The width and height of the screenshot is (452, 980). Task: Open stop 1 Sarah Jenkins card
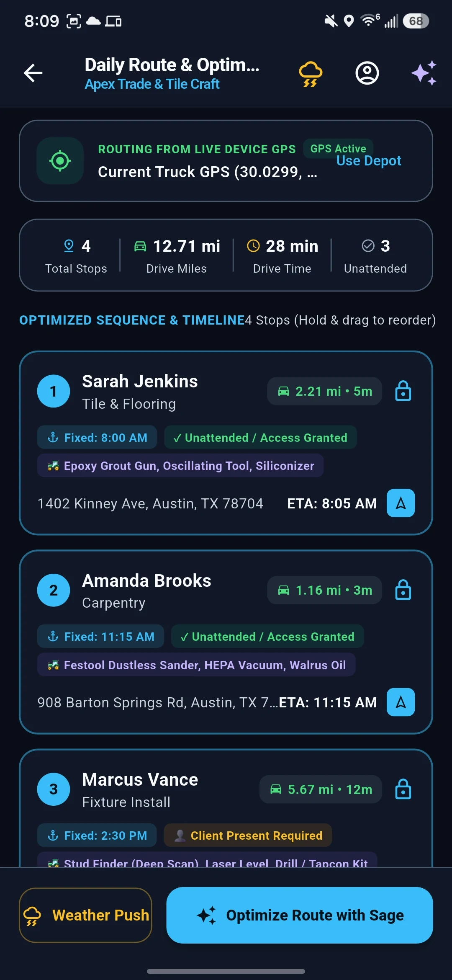pyautogui.click(x=226, y=443)
